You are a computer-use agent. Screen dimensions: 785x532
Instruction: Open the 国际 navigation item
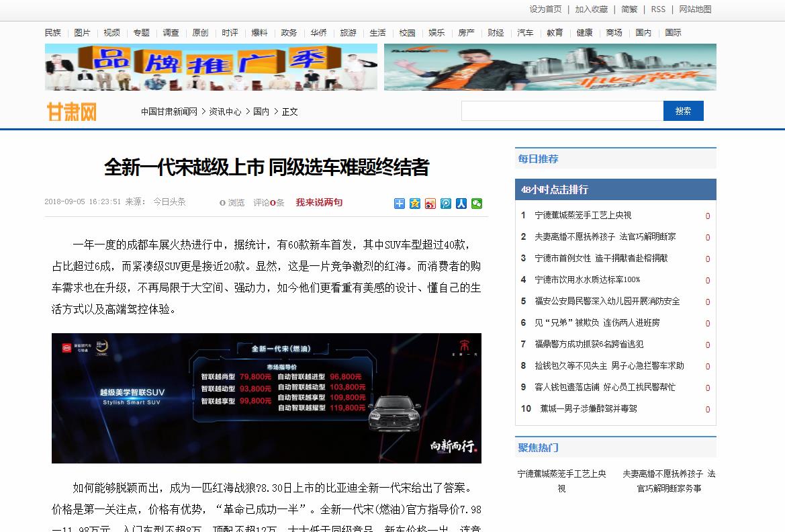coord(673,32)
